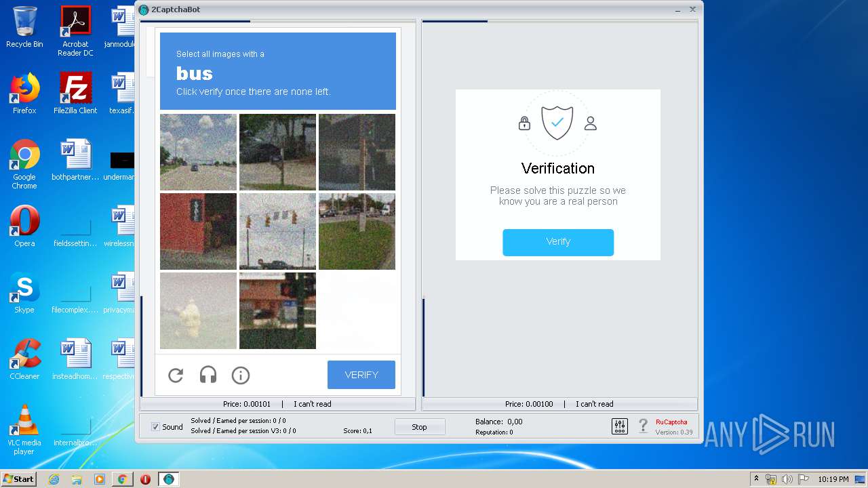Select 2CaptchaBot taskbar button

(x=169, y=479)
